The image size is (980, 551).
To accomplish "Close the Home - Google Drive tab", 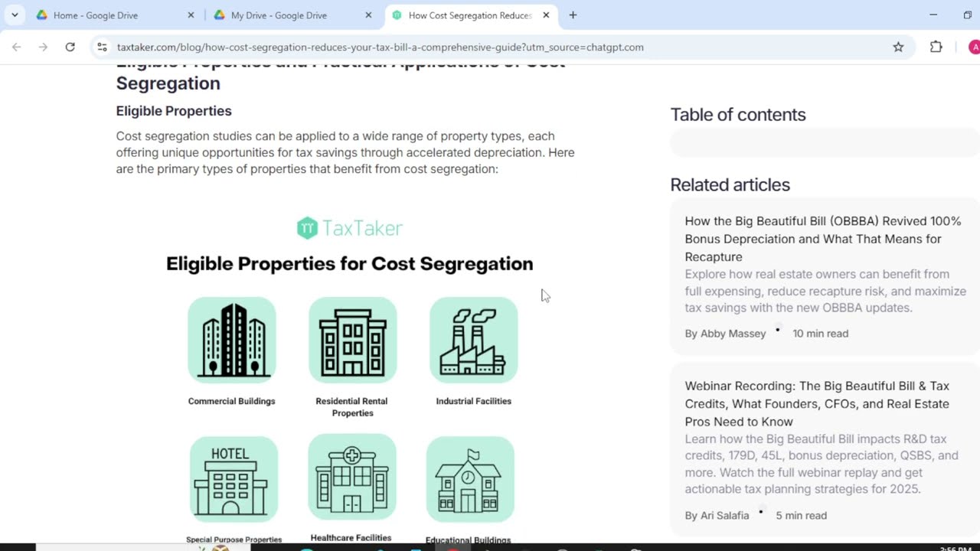I will coord(191,15).
